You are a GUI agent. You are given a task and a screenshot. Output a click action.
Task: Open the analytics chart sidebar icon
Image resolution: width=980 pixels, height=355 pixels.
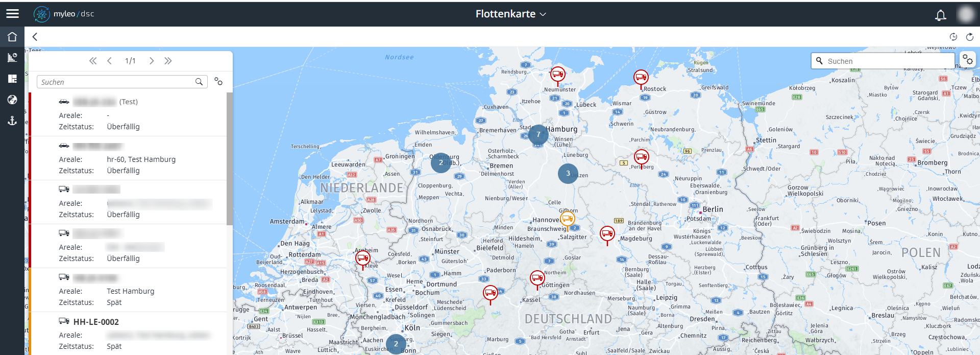[x=12, y=58]
